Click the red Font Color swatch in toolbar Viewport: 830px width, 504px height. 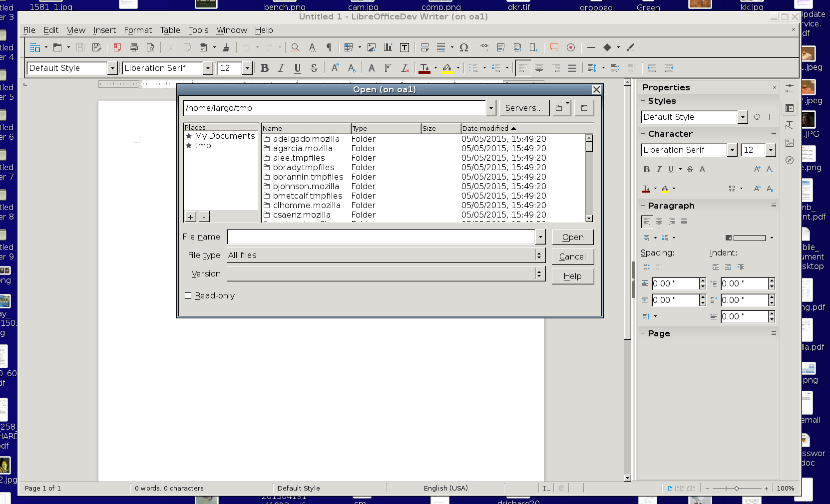pos(424,68)
